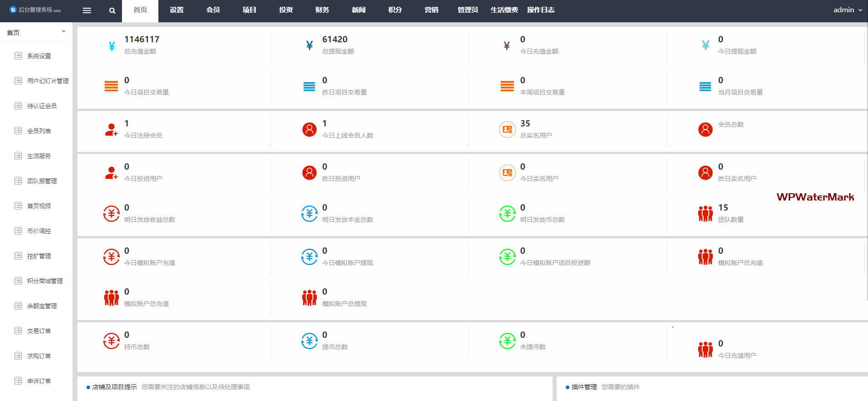Switch to the 会员 top menu tab
This screenshot has width=868, height=401.
tap(213, 10)
